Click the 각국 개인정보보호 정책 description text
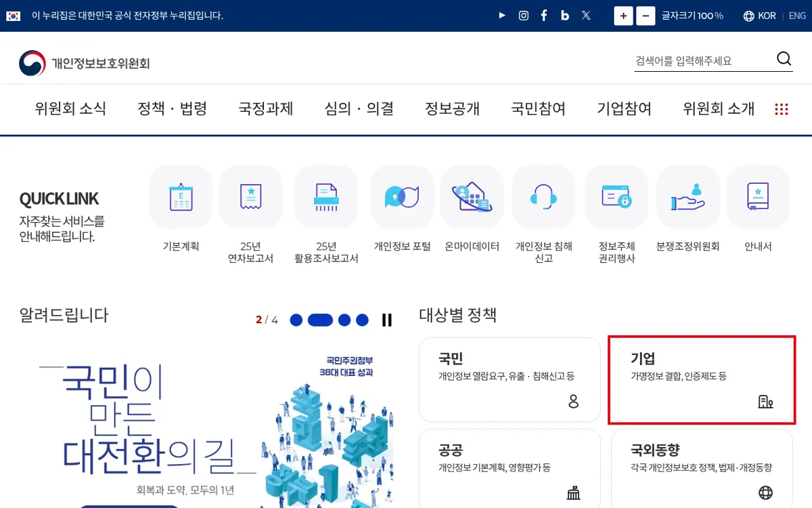Image resolution: width=812 pixels, height=508 pixels. click(x=701, y=467)
